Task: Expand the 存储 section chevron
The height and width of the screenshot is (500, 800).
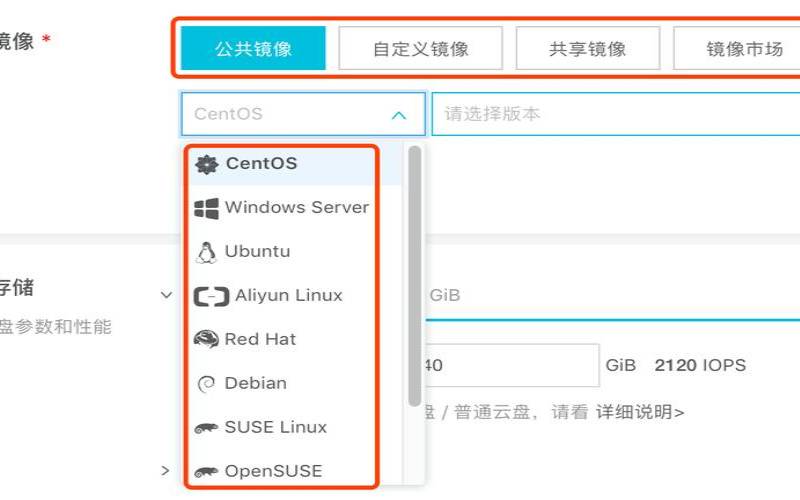Action: coord(166,295)
